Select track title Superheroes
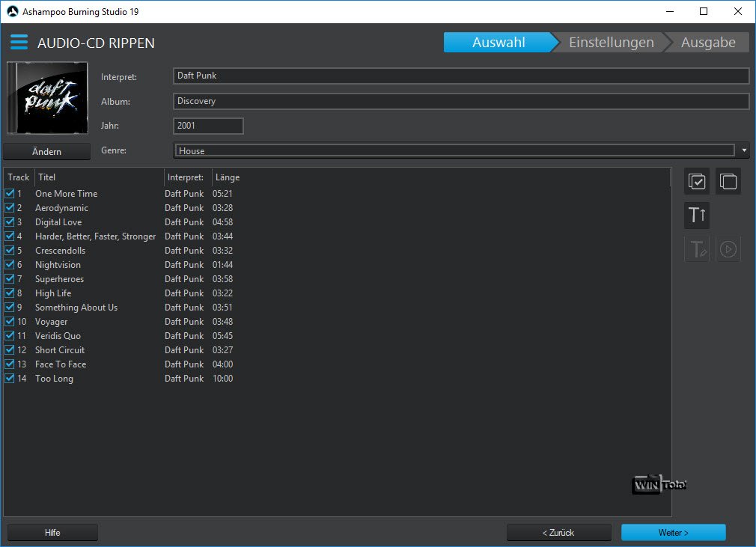 pyautogui.click(x=59, y=278)
